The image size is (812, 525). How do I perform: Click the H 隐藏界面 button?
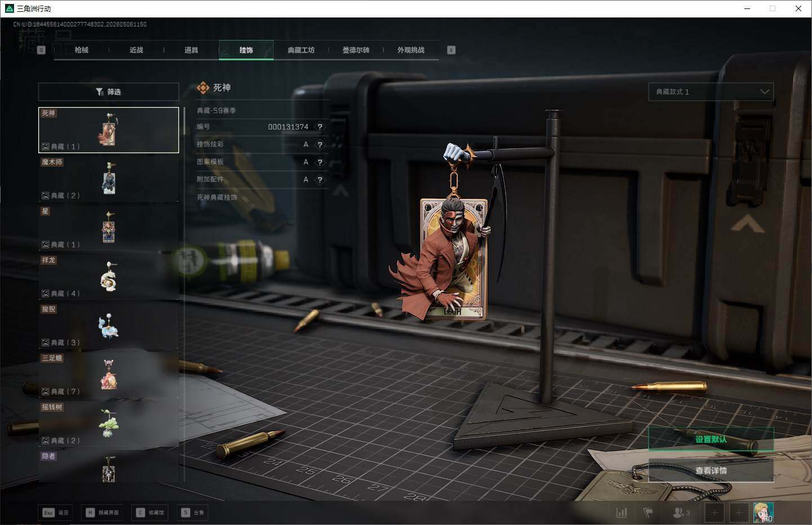102,513
